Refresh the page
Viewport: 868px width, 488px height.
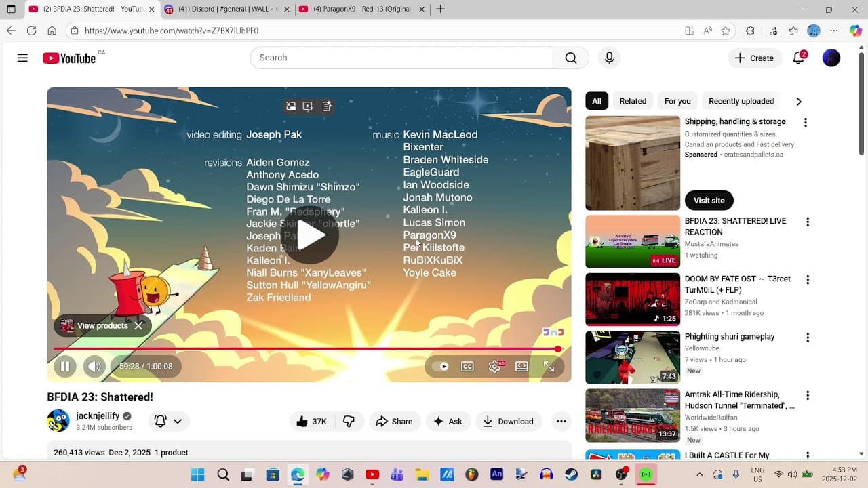pos(31,30)
